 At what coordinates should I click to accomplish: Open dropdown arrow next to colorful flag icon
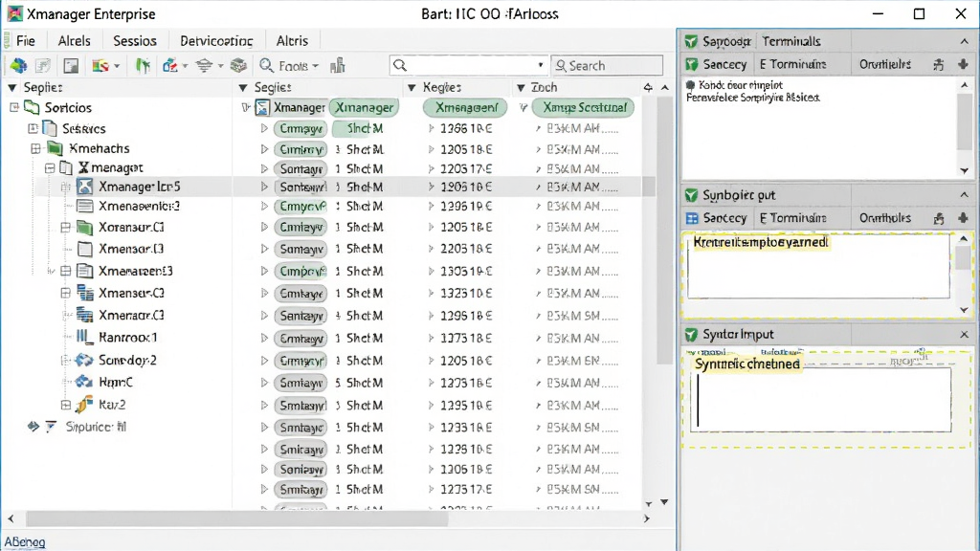[x=117, y=66]
